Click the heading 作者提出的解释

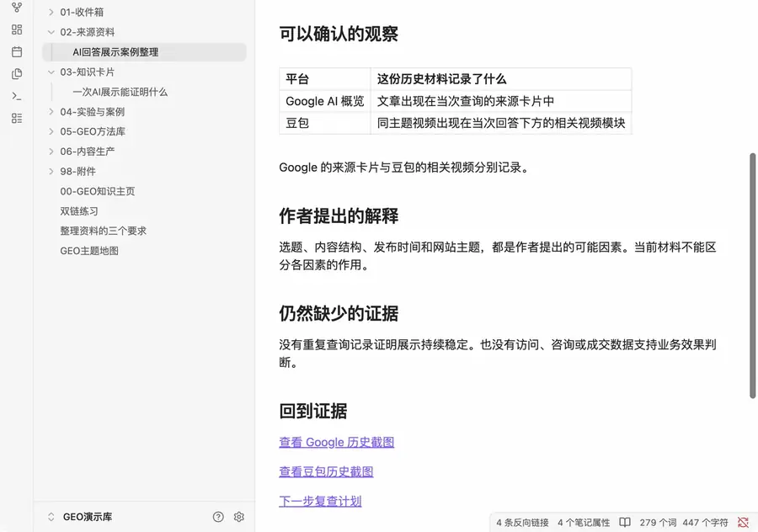339,216
